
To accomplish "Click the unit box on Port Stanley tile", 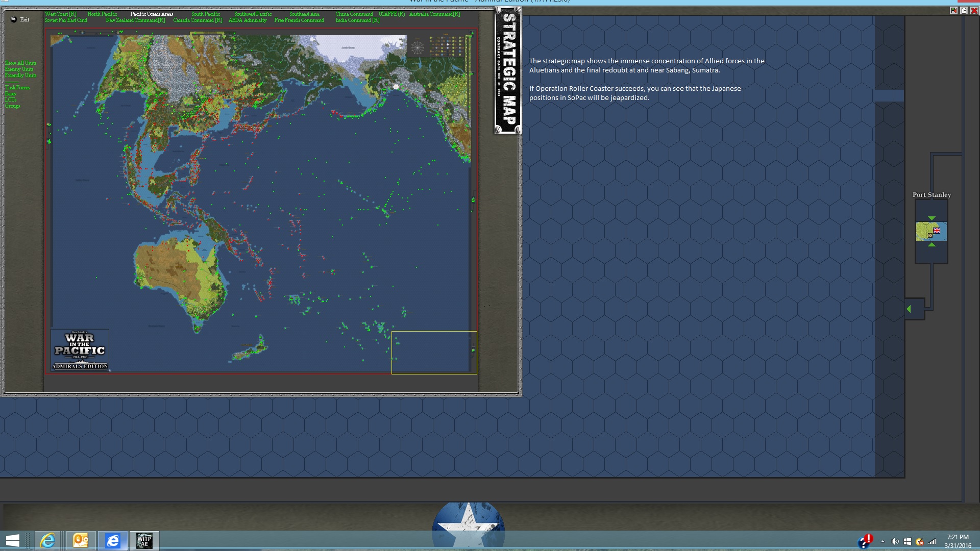I will [x=930, y=236].
